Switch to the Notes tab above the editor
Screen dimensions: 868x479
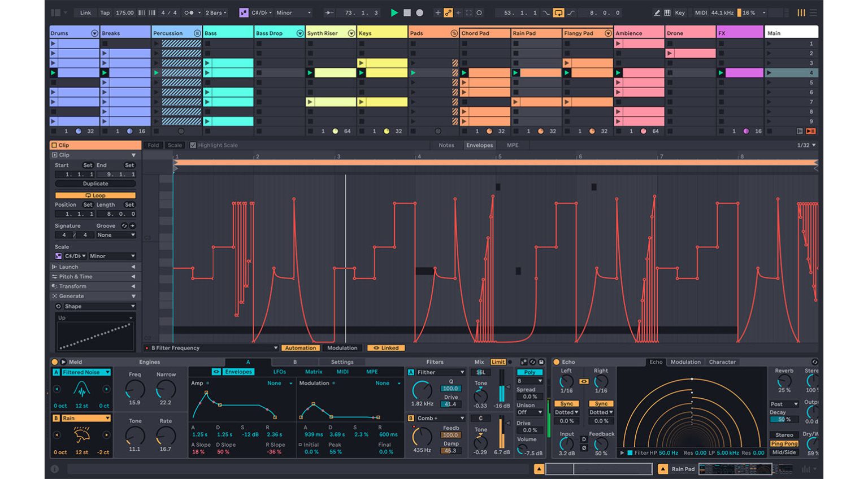pos(446,145)
